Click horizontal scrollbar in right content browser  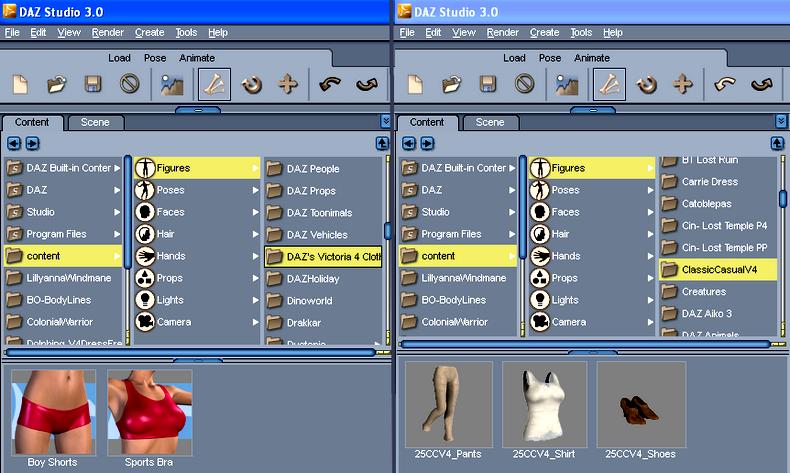[x=586, y=344]
